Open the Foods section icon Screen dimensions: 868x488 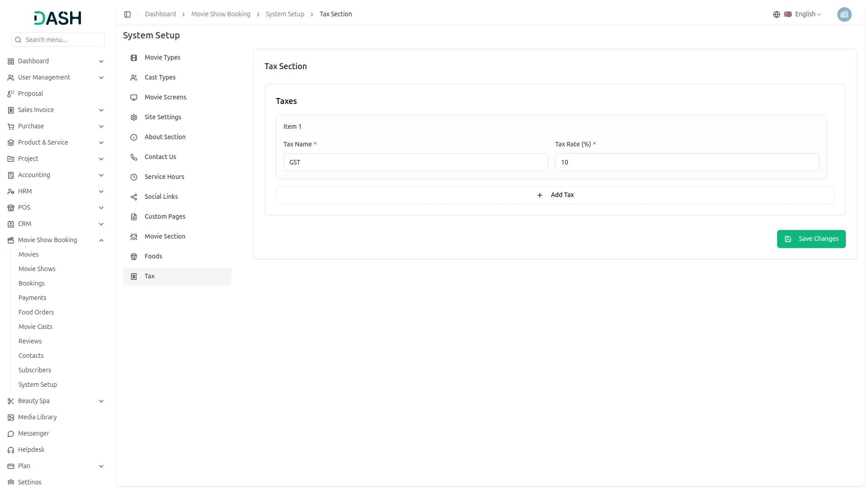(133, 257)
